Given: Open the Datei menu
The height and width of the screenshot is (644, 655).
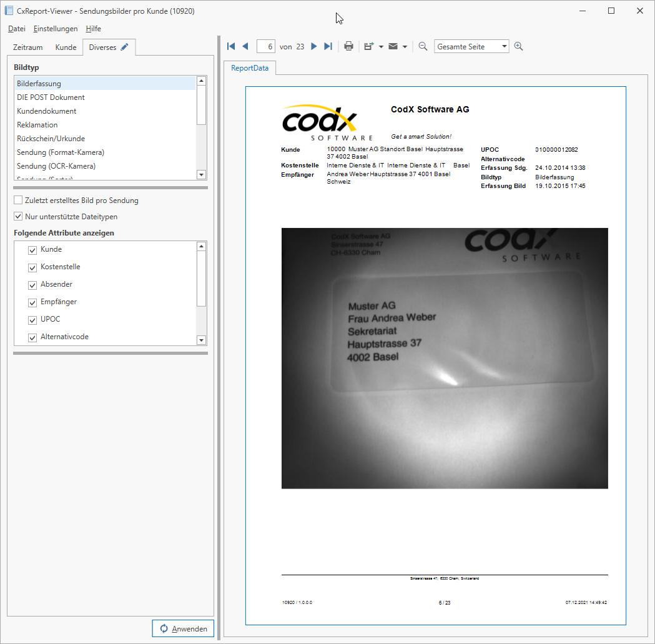Looking at the screenshot, I should click(x=17, y=28).
